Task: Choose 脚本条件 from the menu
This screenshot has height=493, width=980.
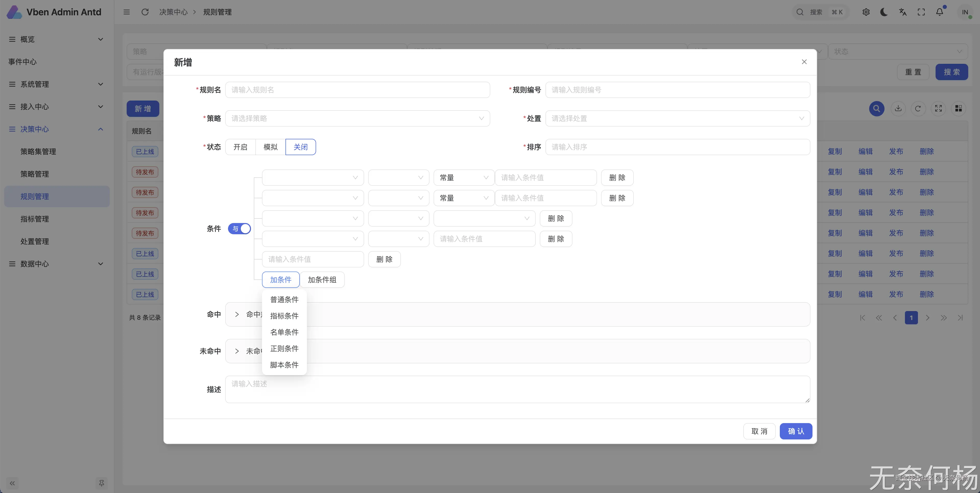Action: (284, 365)
